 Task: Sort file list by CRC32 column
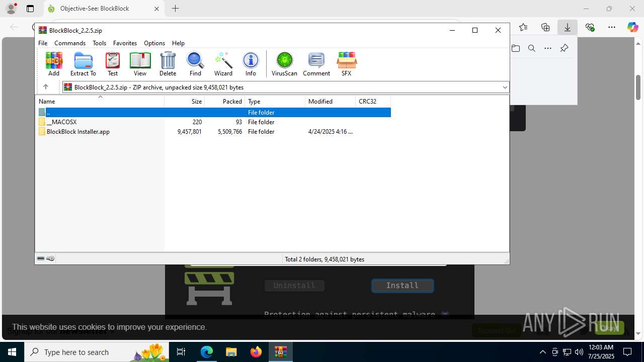click(373, 102)
